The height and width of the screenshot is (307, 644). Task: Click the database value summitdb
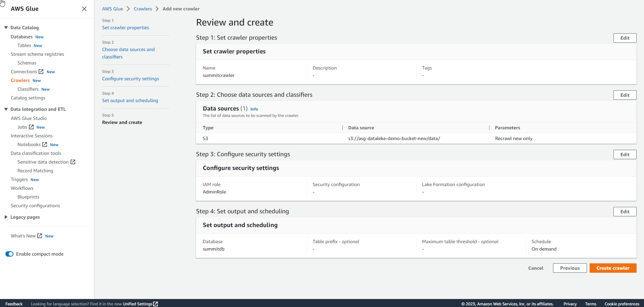click(x=214, y=249)
